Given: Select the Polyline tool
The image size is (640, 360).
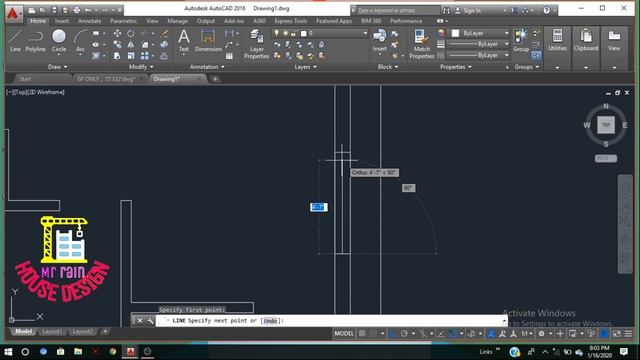Looking at the screenshot, I should [x=36, y=41].
